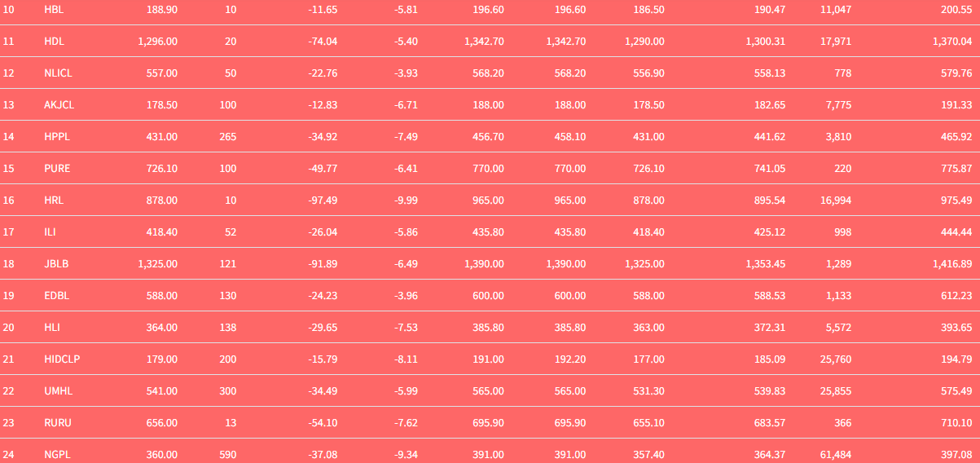Select the NLICL symbol in row 12
The image size is (980, 463).
[x=59, y=73]
